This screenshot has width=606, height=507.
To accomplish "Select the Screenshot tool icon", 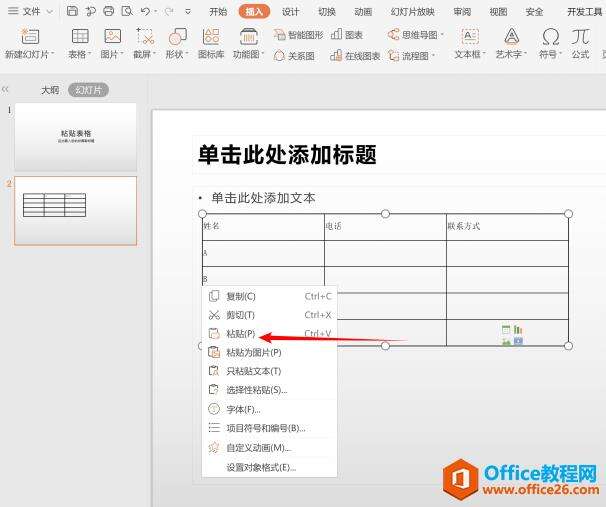I will point(145,36).
